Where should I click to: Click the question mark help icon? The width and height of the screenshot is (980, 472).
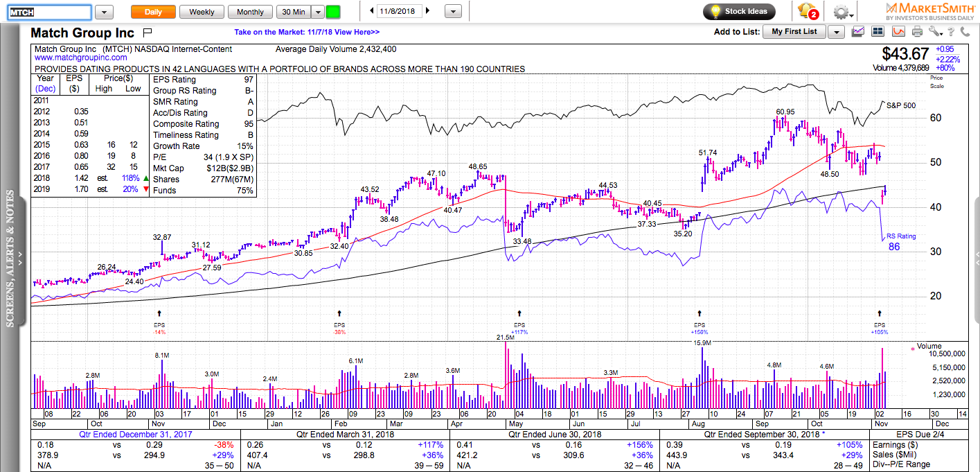952,31
